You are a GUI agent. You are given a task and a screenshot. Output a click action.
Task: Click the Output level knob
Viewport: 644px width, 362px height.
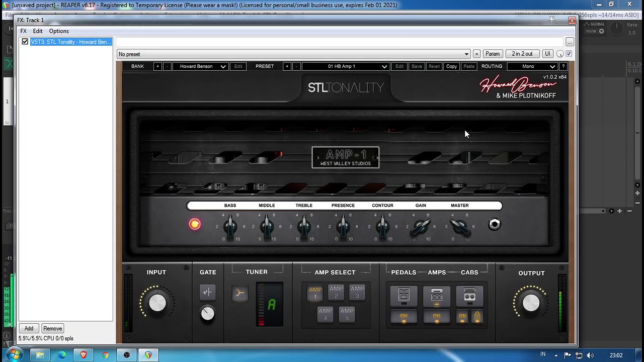531,303
